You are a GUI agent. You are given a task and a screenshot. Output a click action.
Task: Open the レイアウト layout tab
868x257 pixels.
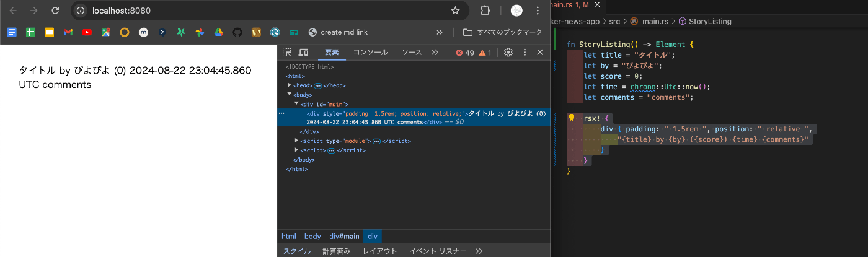click(380, 251)
